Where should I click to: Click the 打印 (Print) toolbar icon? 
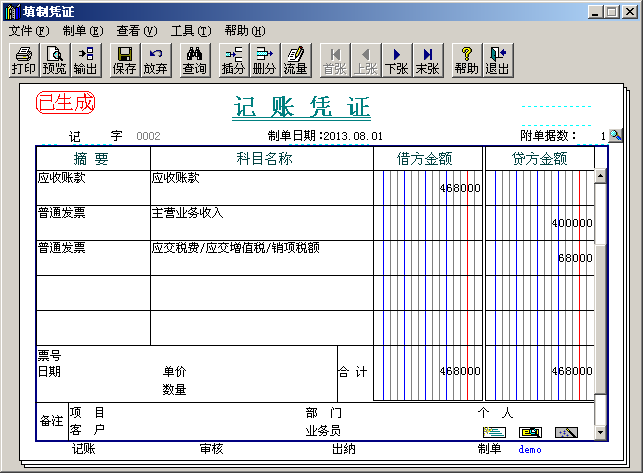pyautogui.click(x=24, y=60)
